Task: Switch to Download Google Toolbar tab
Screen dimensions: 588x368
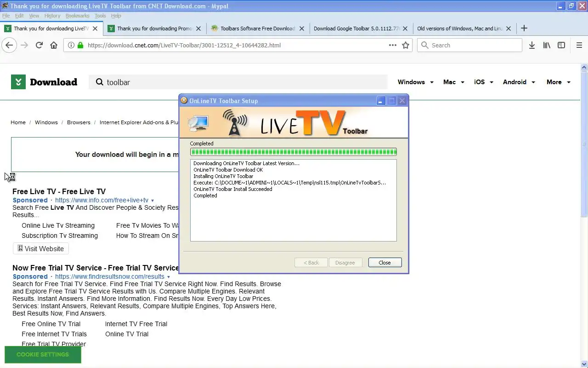Action: click(361, 28)
